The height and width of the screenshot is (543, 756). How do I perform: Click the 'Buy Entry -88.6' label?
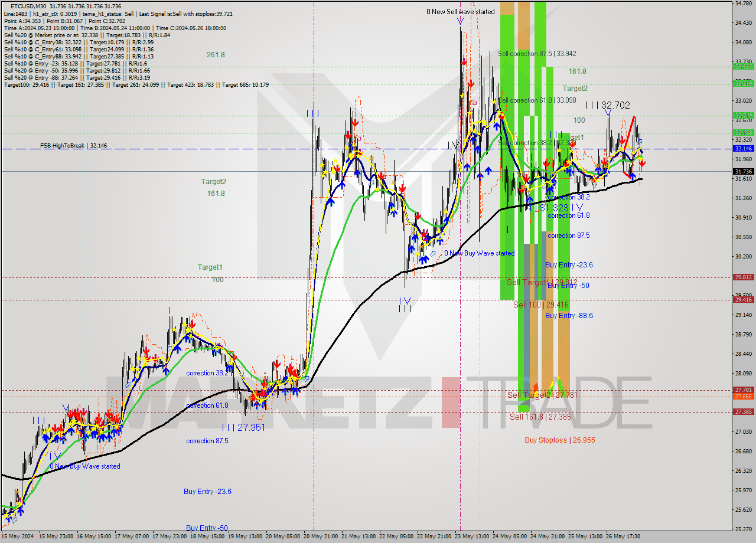coord(569,316)
